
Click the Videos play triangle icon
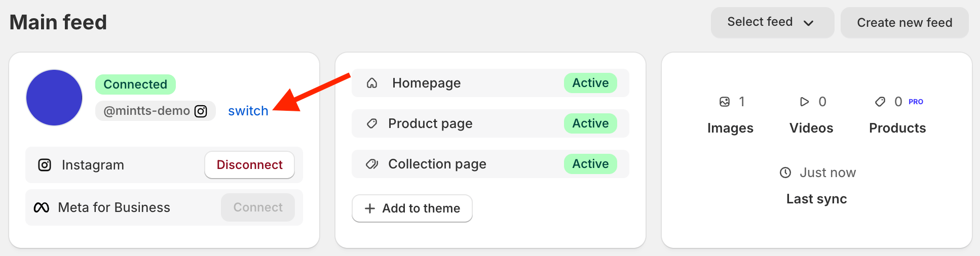point(804,102)
